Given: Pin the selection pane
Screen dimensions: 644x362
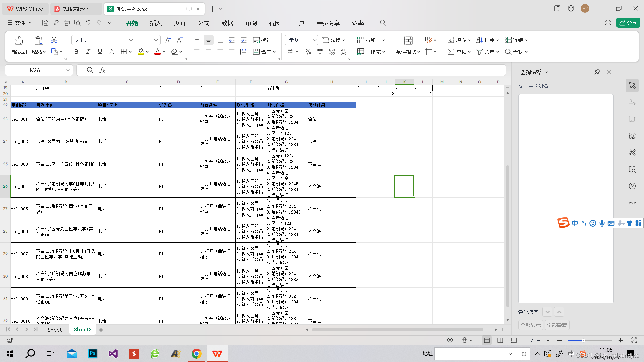Looking at the screenshot, I should (x=597, y=72).
